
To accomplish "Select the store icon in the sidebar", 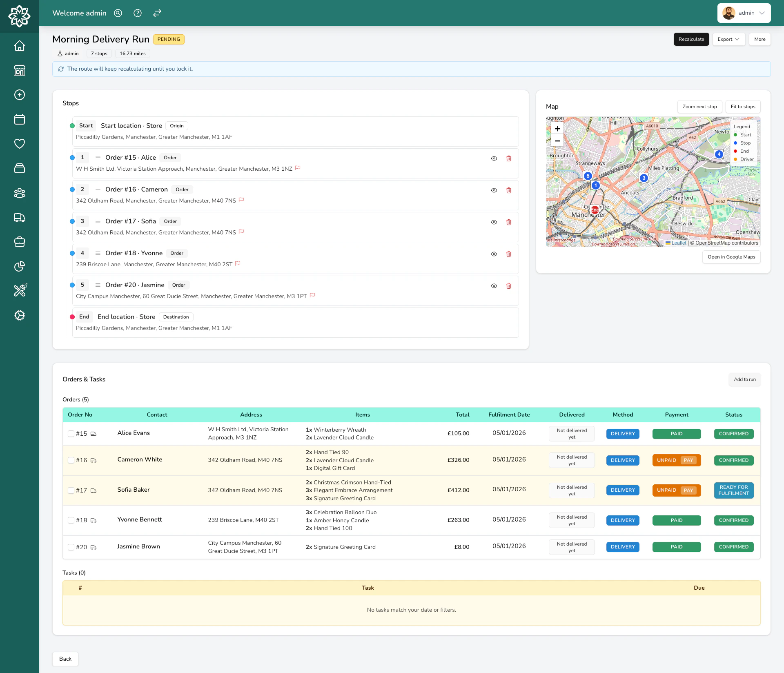I will 20,70.
